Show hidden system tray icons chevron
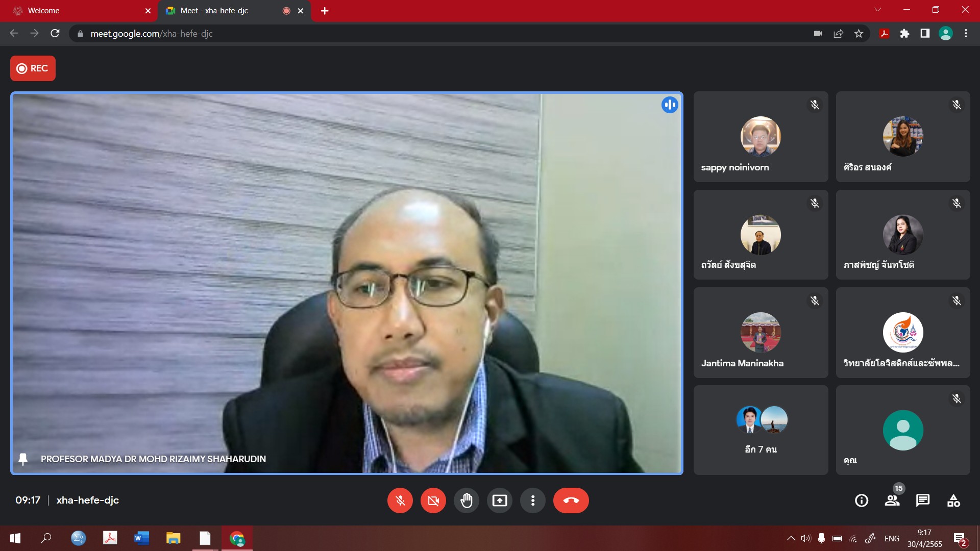The width and height of the screenshot is (980, 551). pos(791,538)
